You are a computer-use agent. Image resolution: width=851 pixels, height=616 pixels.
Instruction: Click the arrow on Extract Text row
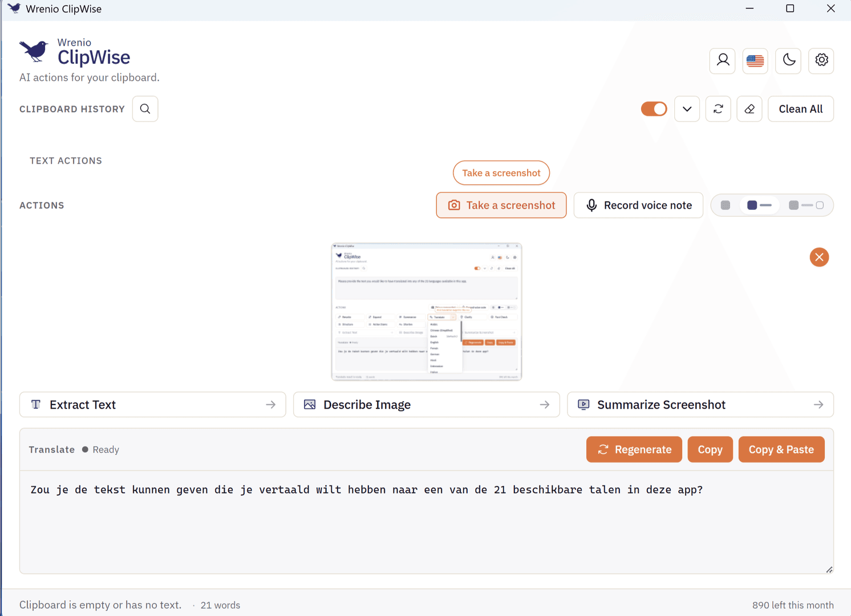click(x=271, y=405)
